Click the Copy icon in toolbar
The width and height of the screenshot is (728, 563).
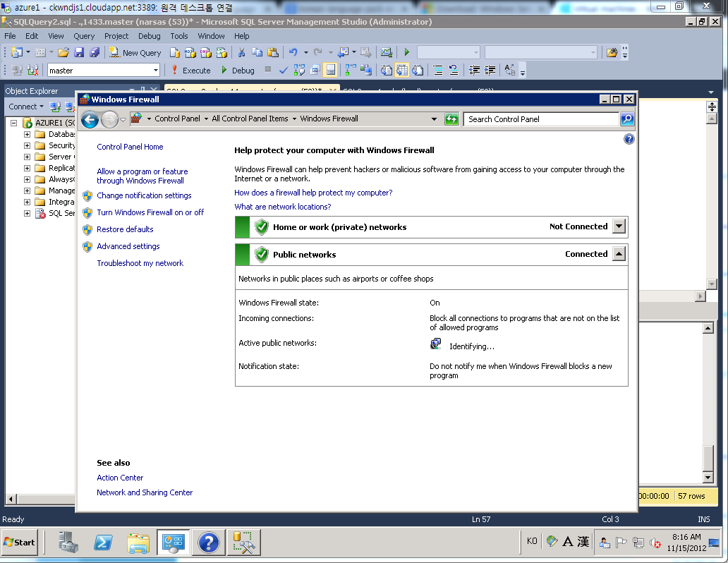coord(257,52)
